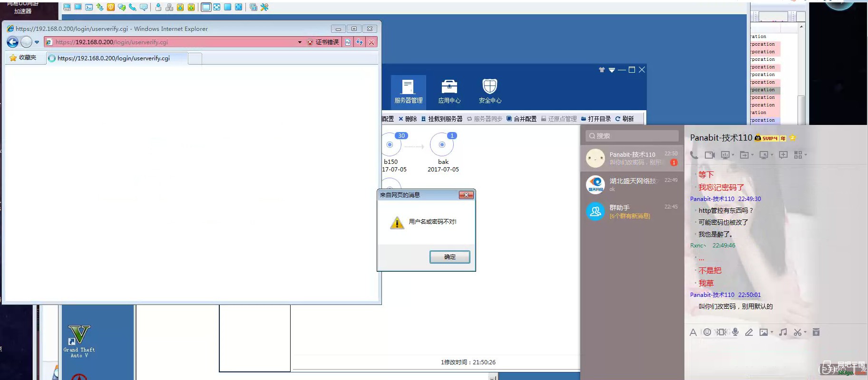The image size is (868, 380).
Task: Expand the send file dropdown arrow in QQ
Action: [752, 155]
